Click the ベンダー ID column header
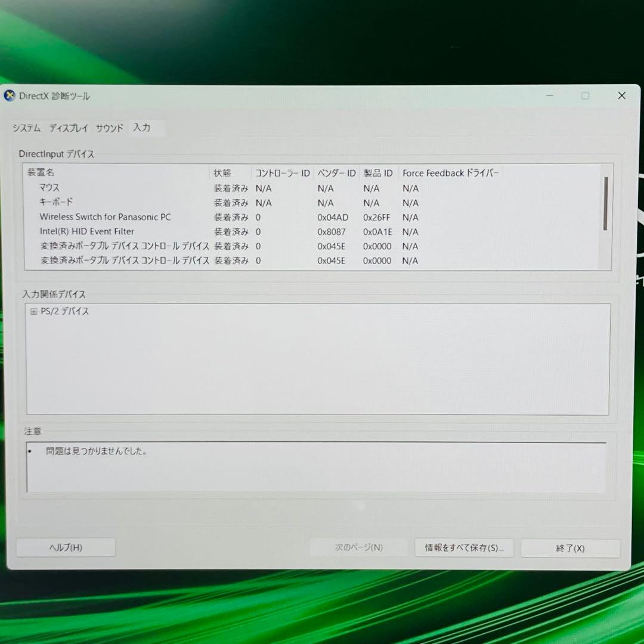 pyautogui.click(x=336, y=173)
